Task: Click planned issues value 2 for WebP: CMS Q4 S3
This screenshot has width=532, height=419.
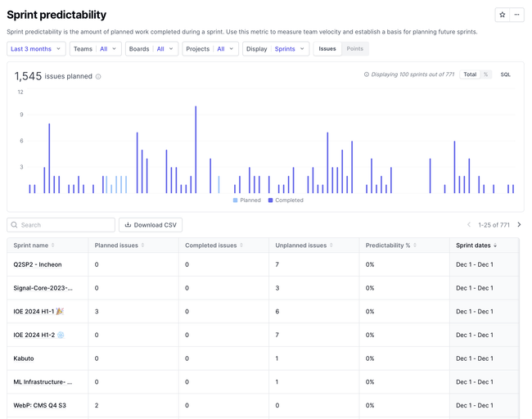Action: 97,405
